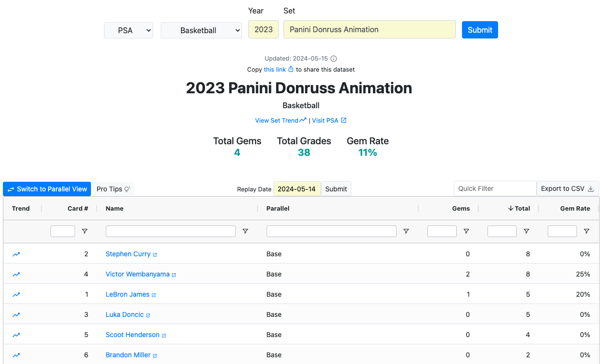Click the Parallel column filter icon
Image resolution: width=603 pixels, height=364 pixels.
(x=406, y=231)
